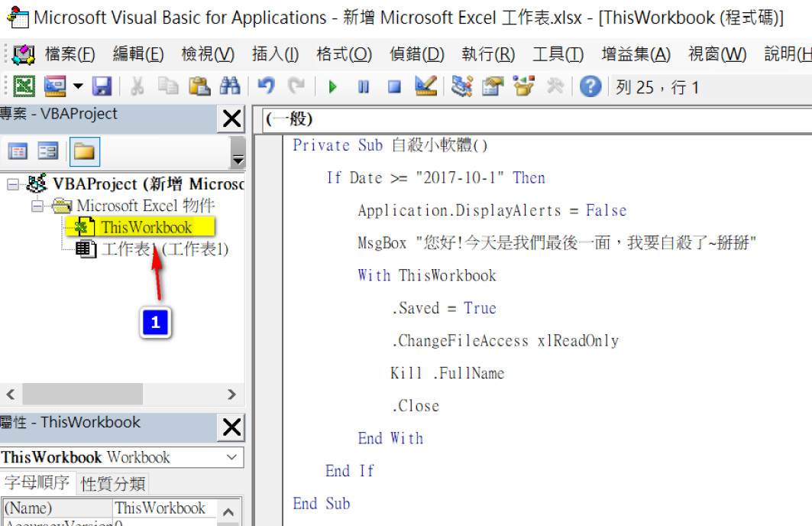This screenshot has width=812, height=526.
Task: Click the View Code icon in project pane
Action: tap(18, 151)
